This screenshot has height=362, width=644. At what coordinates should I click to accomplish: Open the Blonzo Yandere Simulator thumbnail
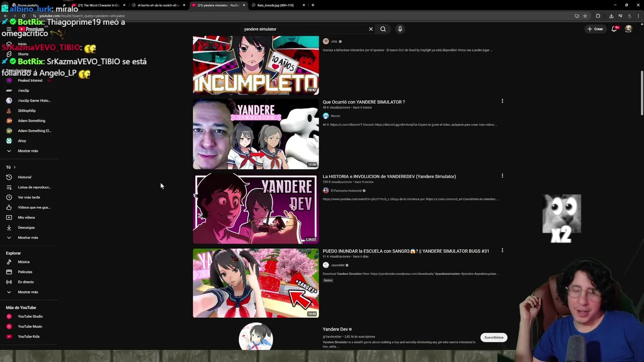tap(256, 134)
